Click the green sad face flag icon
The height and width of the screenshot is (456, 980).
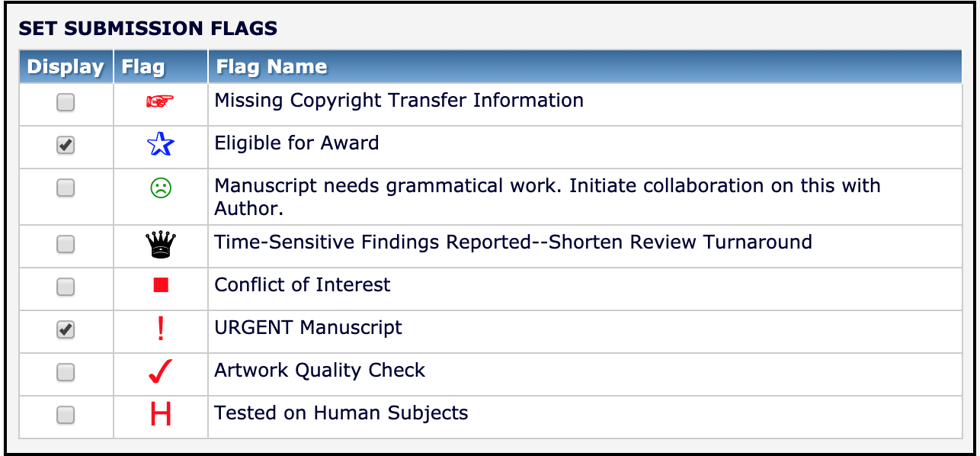point(160,188)
